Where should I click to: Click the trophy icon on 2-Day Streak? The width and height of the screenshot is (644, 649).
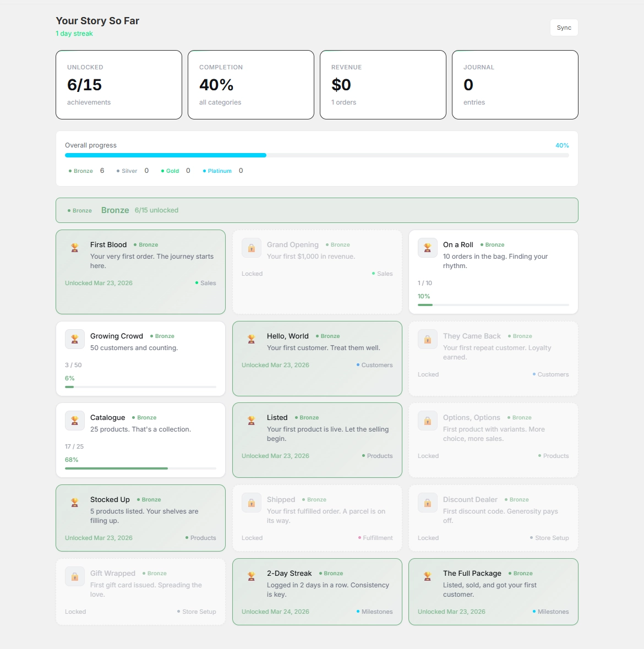coord(251,576)
